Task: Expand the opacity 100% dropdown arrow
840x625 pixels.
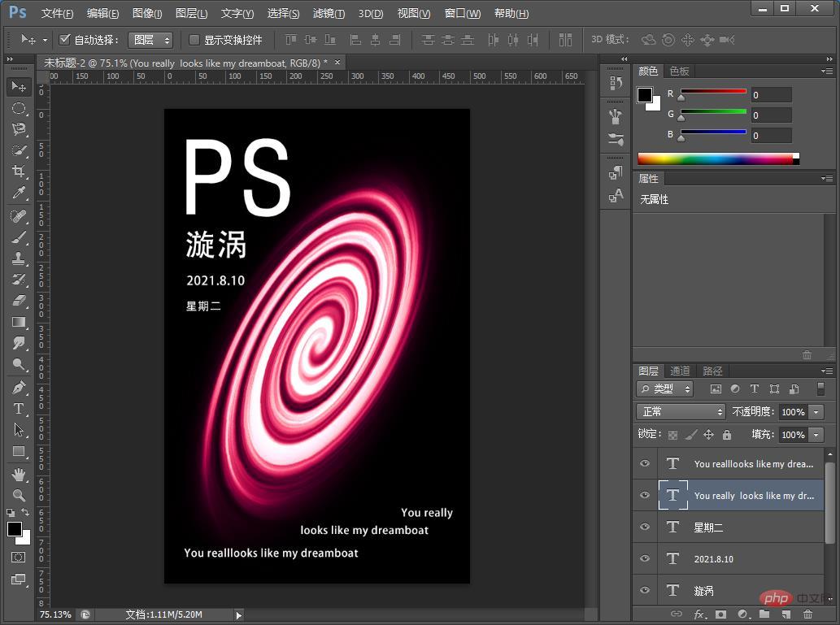Action: (816, 412)
